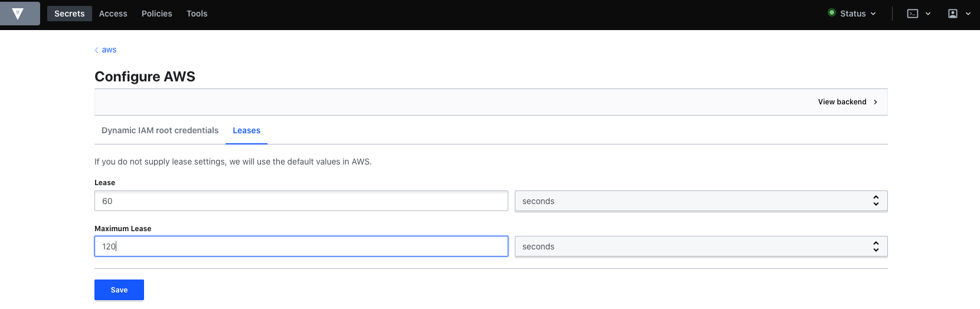
Task: Go to the Access section
Action: [x=113, y=14]
